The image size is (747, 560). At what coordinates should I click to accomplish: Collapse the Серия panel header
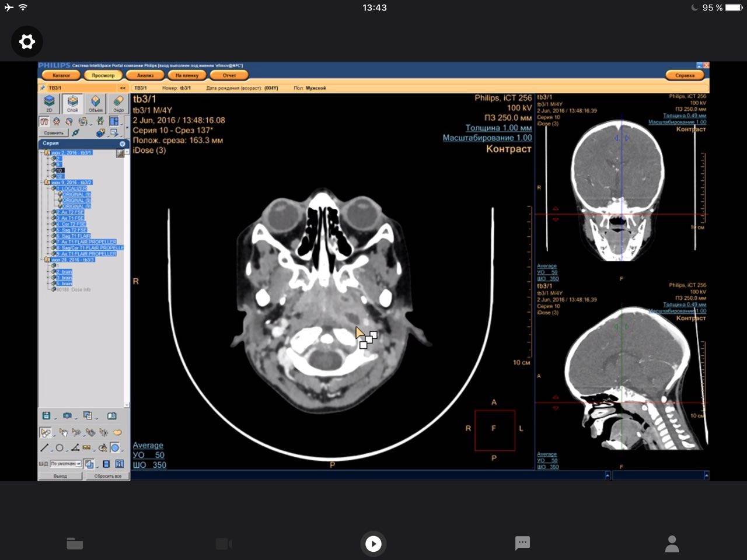pyautogui.click(x=122, y=143)
